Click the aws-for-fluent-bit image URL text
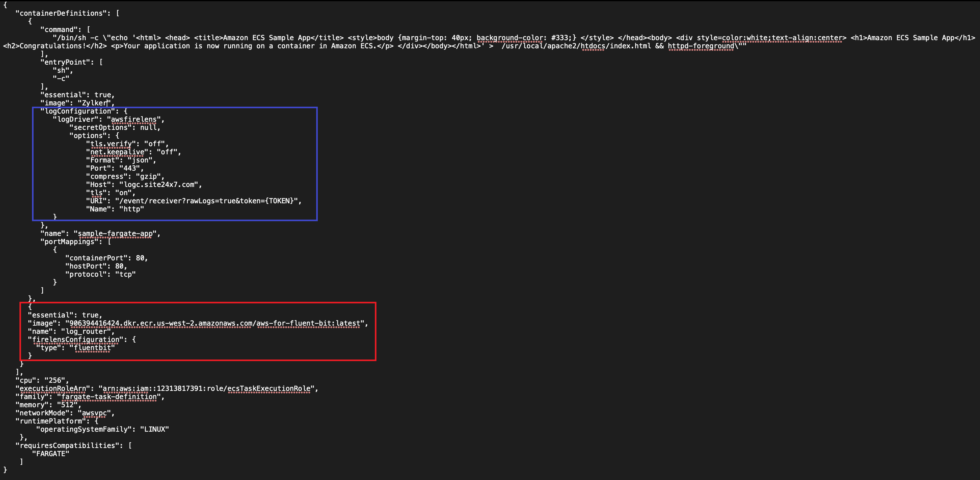Image resolution: width=980 pixels, height=480 pixels. pos(215,323)
